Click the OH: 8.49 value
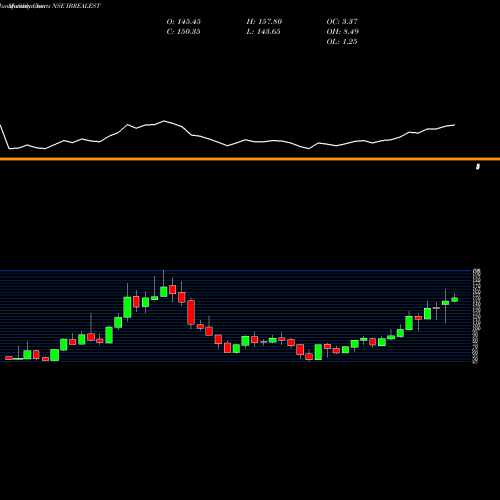The height and width of the screenshot is (500, 500). click(x=343, y=32)
